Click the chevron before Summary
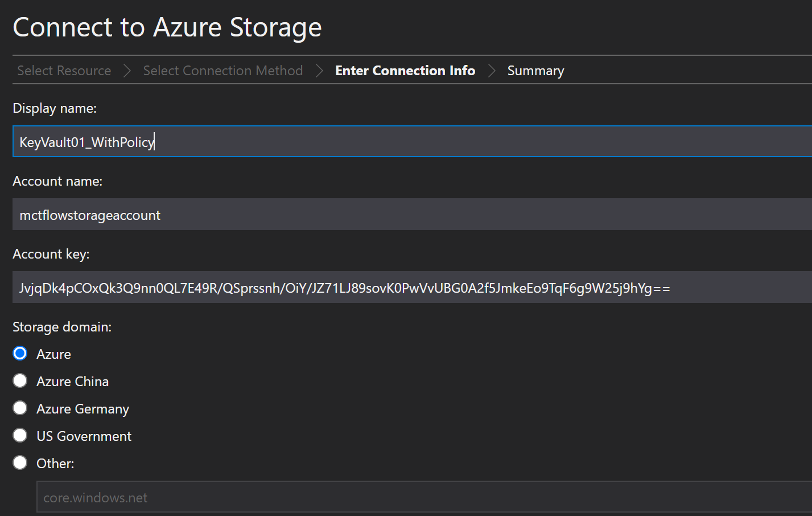The image size is (812, 516). [x=492, y=71]
